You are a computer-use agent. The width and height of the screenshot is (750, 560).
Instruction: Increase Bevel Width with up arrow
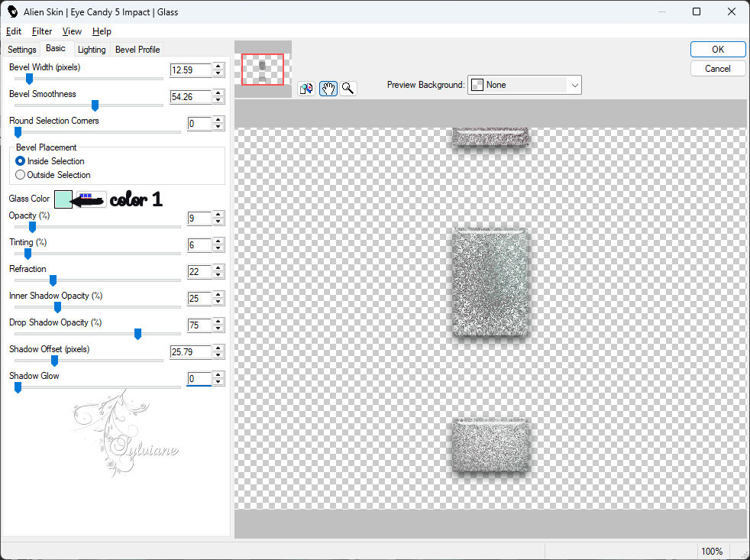(218, 66)
